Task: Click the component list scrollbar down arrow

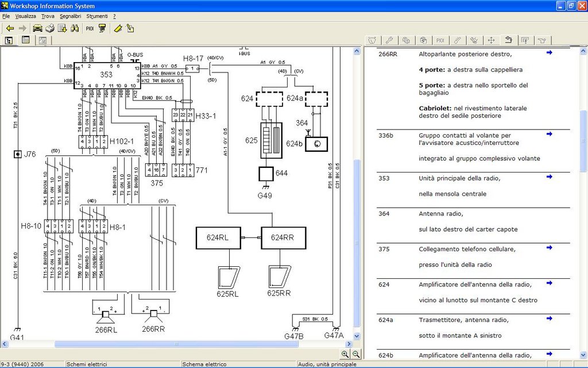Action: pos(583,354)
